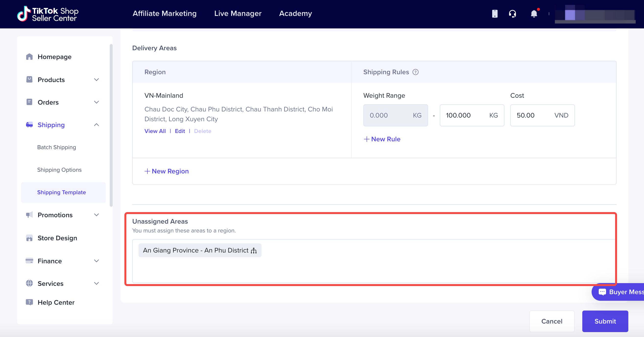
Task: Click the VN-Mainland region name
Action: (164, 96)
